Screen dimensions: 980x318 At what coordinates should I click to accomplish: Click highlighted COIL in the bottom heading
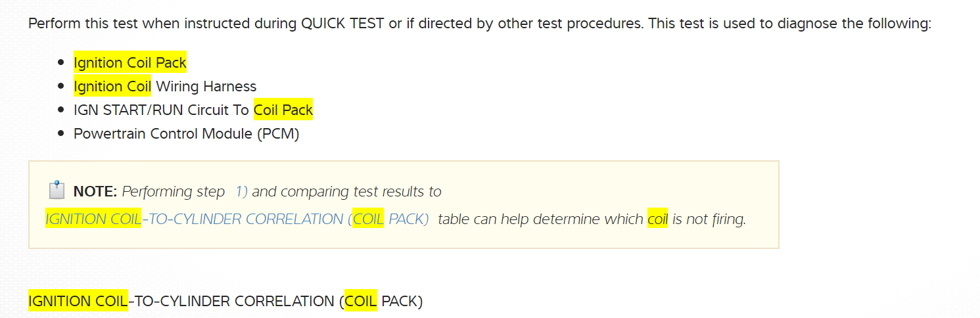tap(360, 302)
